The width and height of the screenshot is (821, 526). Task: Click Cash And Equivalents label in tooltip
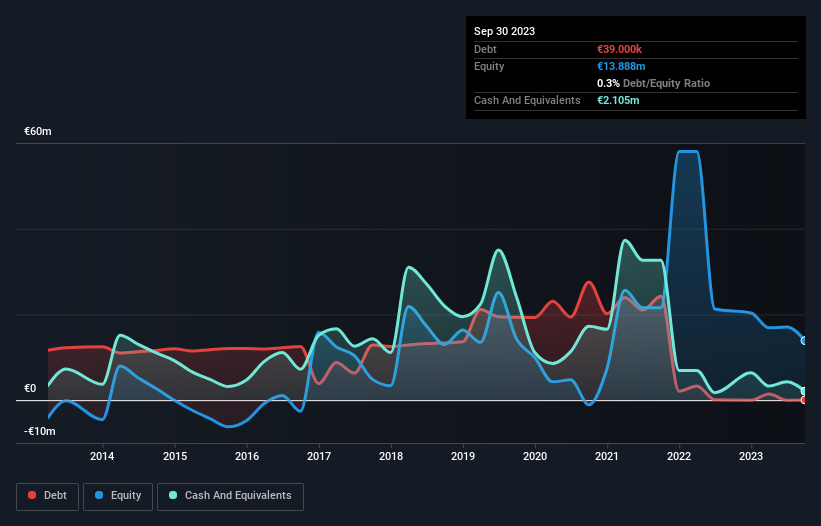(527, 100)
